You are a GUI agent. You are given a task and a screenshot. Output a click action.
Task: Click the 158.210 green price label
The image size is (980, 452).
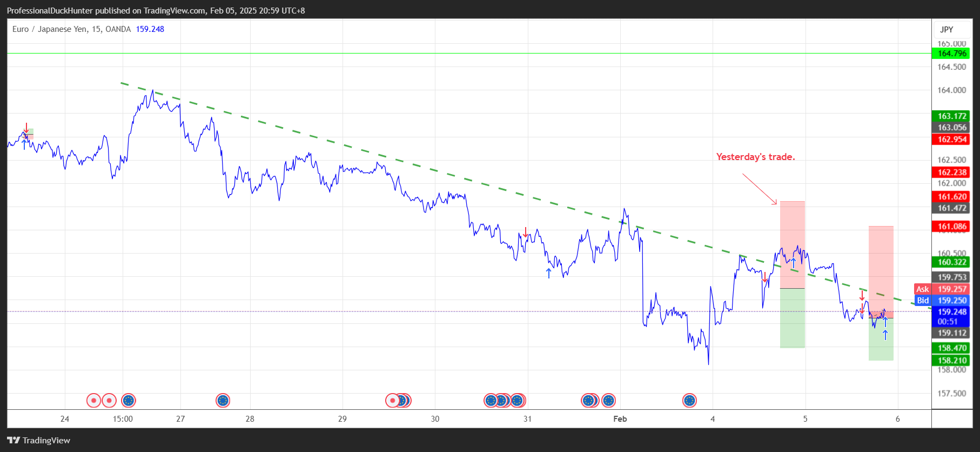(952, 361)
